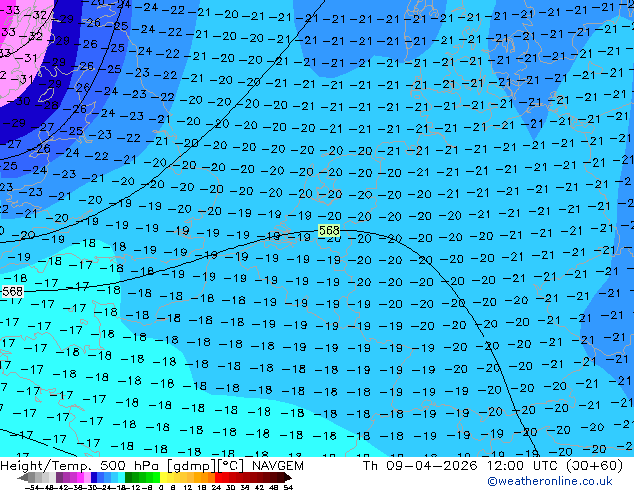Click the dark maroon right arrow end of legend

tap(287, 477)
